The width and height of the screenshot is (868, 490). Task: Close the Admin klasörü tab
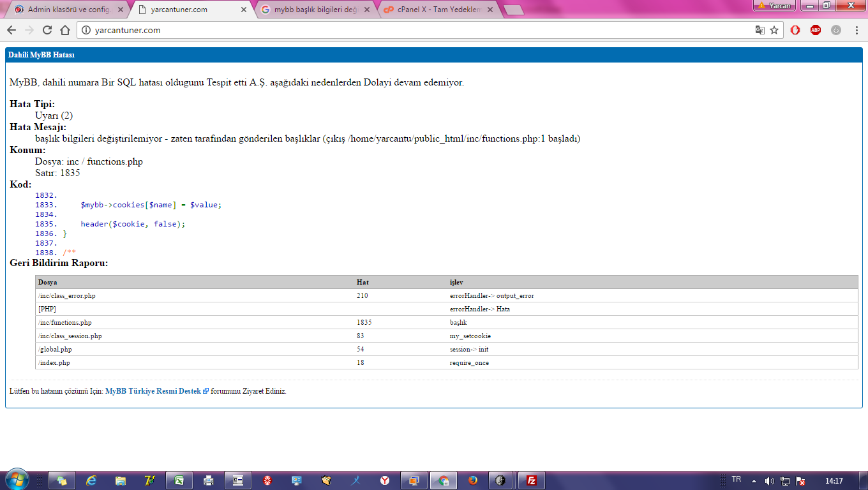(121, 10)
